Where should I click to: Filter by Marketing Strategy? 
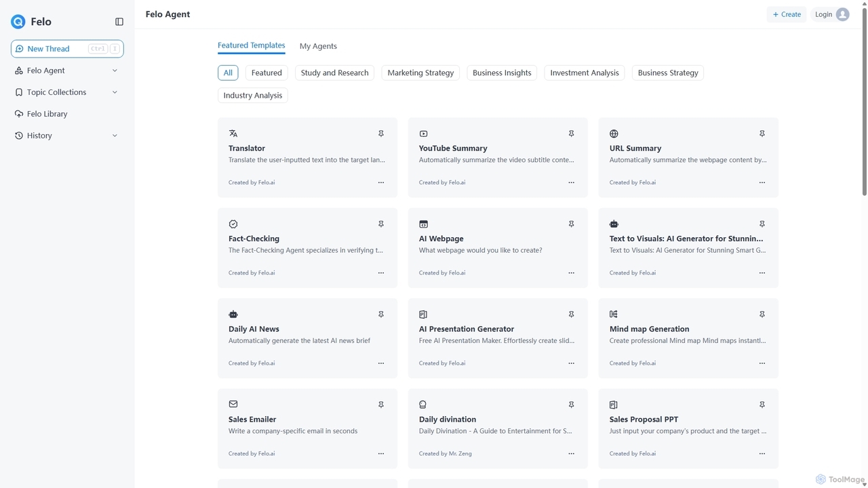(x=420, y=73)
